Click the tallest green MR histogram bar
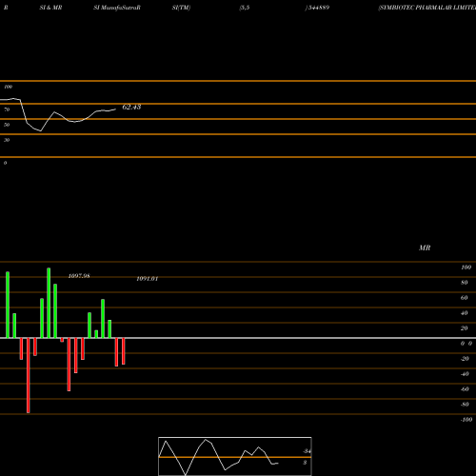476x476 pixels. [x=49, y=303]
